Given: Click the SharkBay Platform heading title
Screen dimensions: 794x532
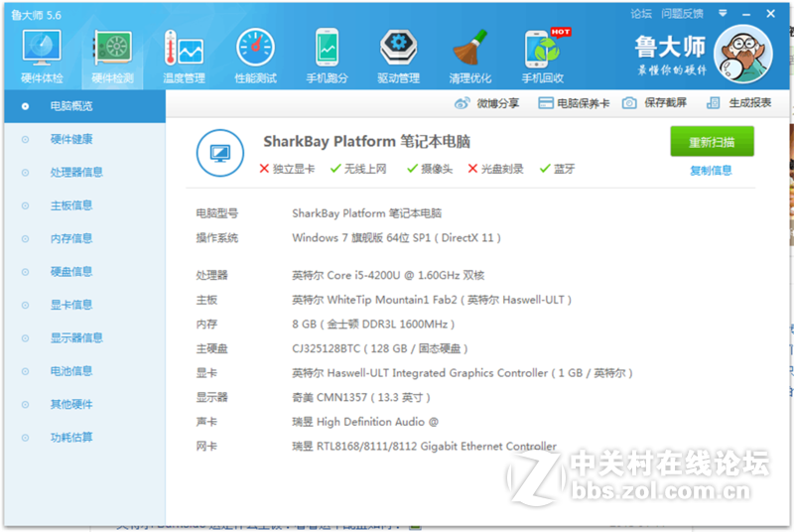Looking at the screenshot, I should point(366,141).
